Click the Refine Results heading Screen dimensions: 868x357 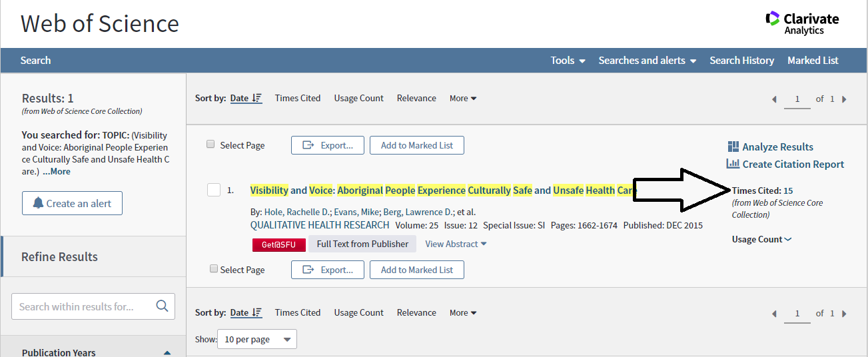(59, 256)
